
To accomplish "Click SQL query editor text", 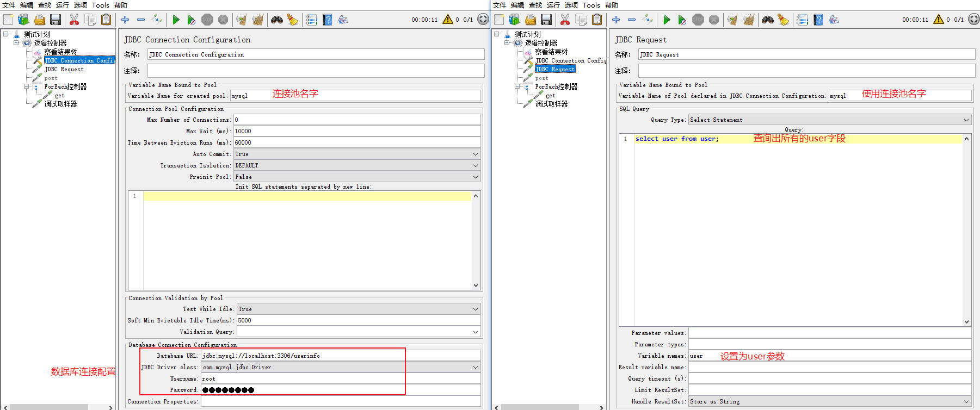I will [x=677, y=139].
